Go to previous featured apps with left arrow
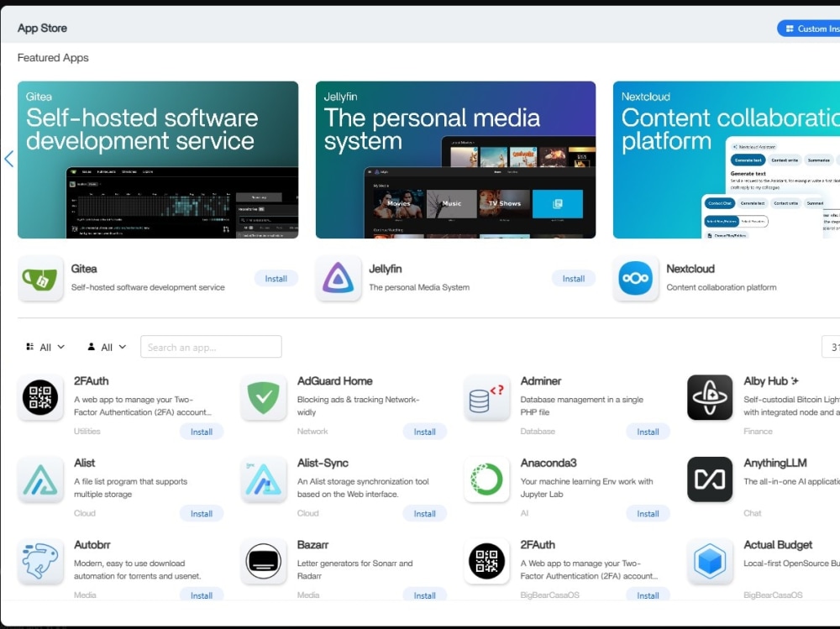 [8, 159]
